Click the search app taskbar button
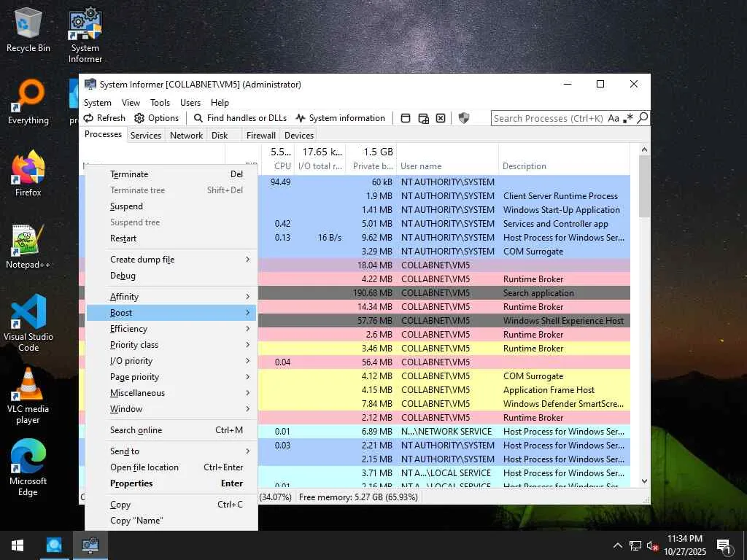The image size is (747, 560). tap(54, 545)
